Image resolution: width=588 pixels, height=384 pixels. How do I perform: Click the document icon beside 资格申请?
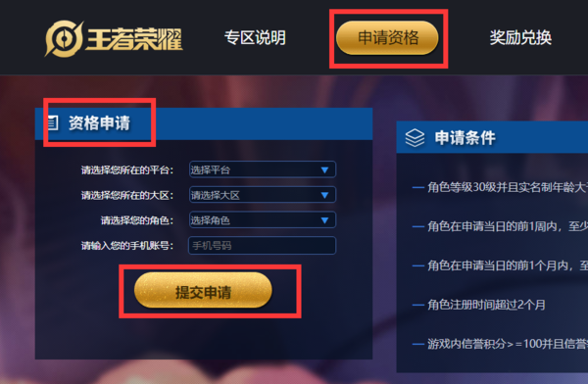point(53,123)
